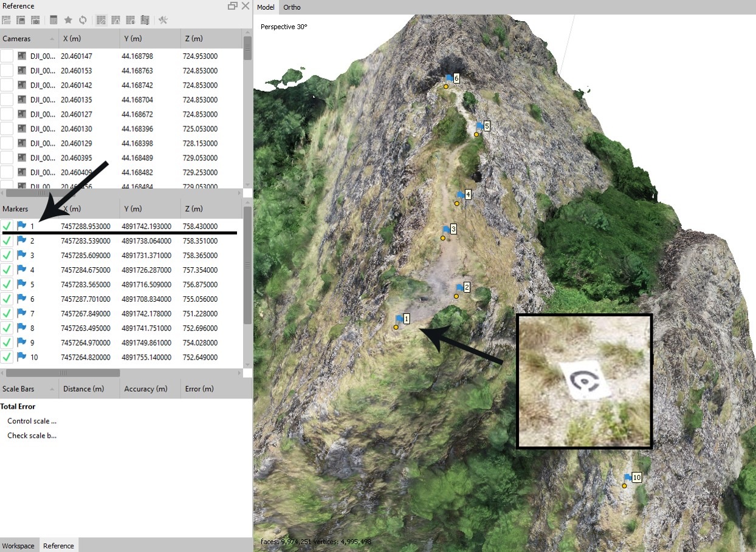The image size is (756, 552).
Task: Click flag icon of marker 10 row
Action: tap(22, 357)
